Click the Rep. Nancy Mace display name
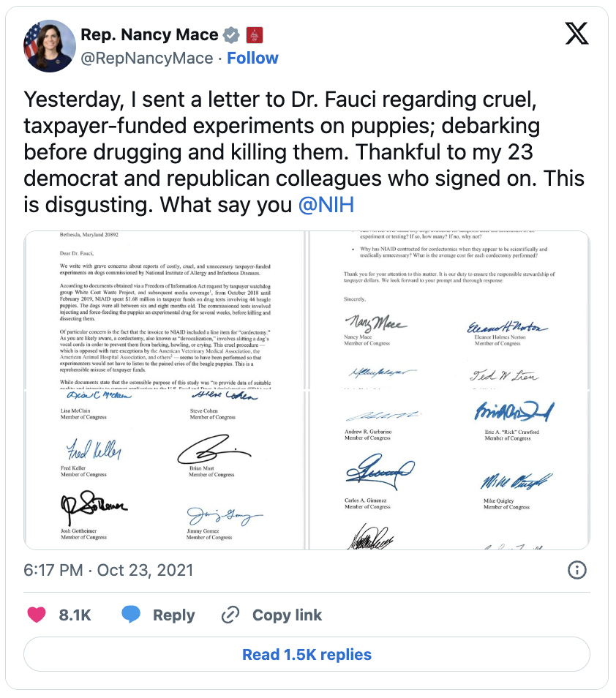Viewport: 616px width, 698px height. 149,34
